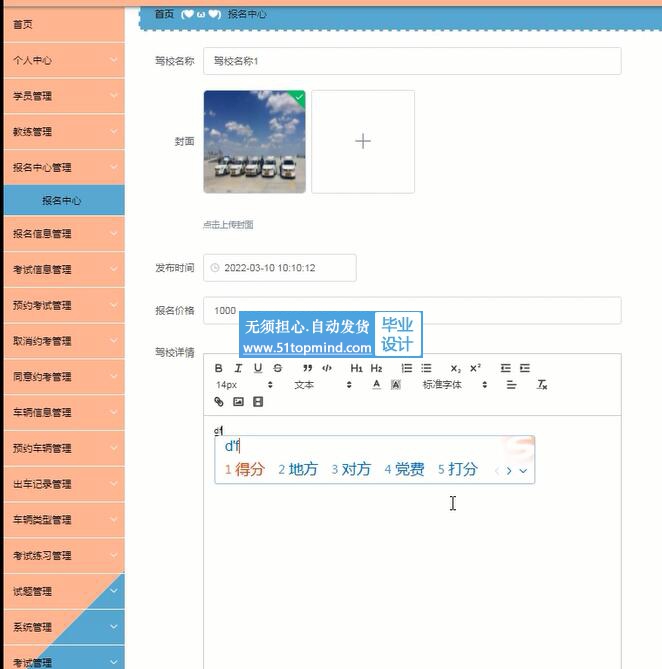Expand the 学员管理 sidebar menu
662x669 pixels.
click(62, 96)
